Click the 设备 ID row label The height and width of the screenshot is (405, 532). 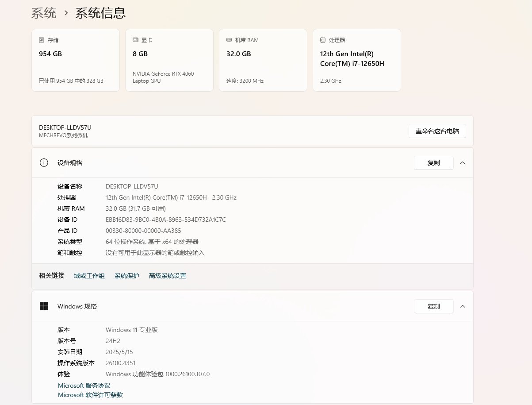pos(67,220)
